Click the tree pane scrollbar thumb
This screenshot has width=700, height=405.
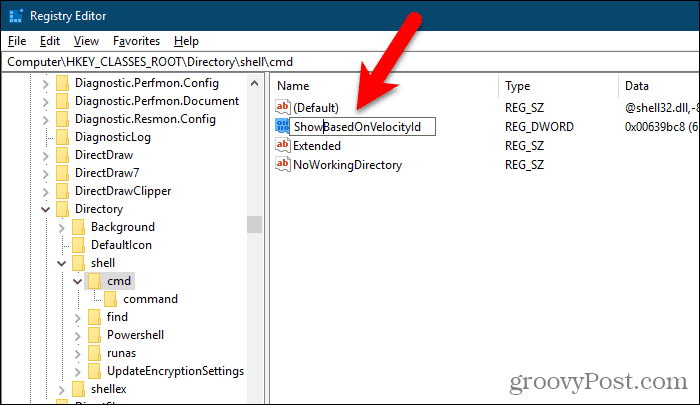point(254,225)
